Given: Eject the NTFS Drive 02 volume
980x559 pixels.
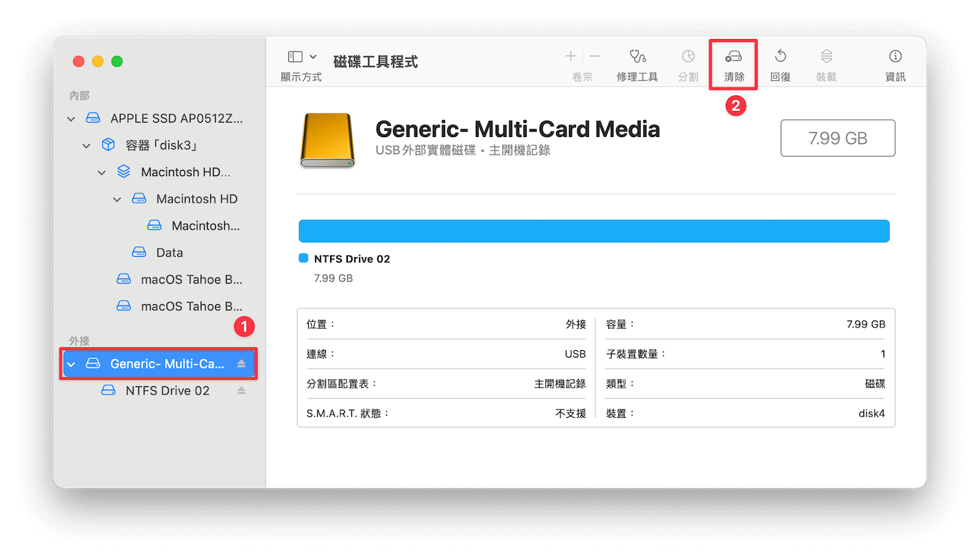Looking at the screenshot, I should click(241, 390).
